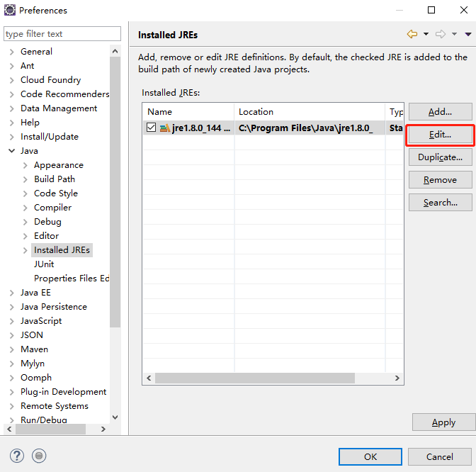Viewport: 476px width, 472px height.
Task: Select Remote Systems in the tree
Action: click(x=55, y=406)
